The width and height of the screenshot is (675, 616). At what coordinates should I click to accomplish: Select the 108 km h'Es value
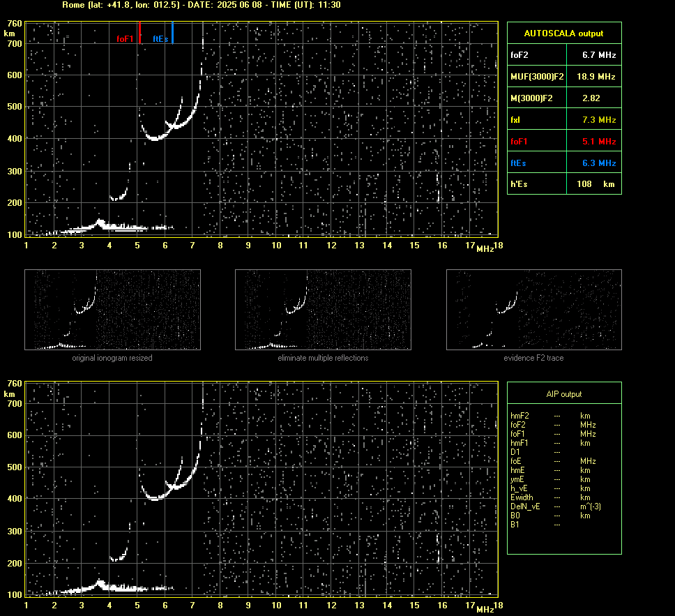pos(596,184)
